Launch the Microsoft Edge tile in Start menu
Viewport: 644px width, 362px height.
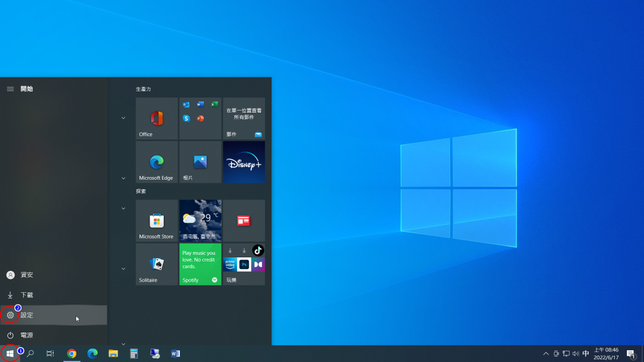[157, 162]
